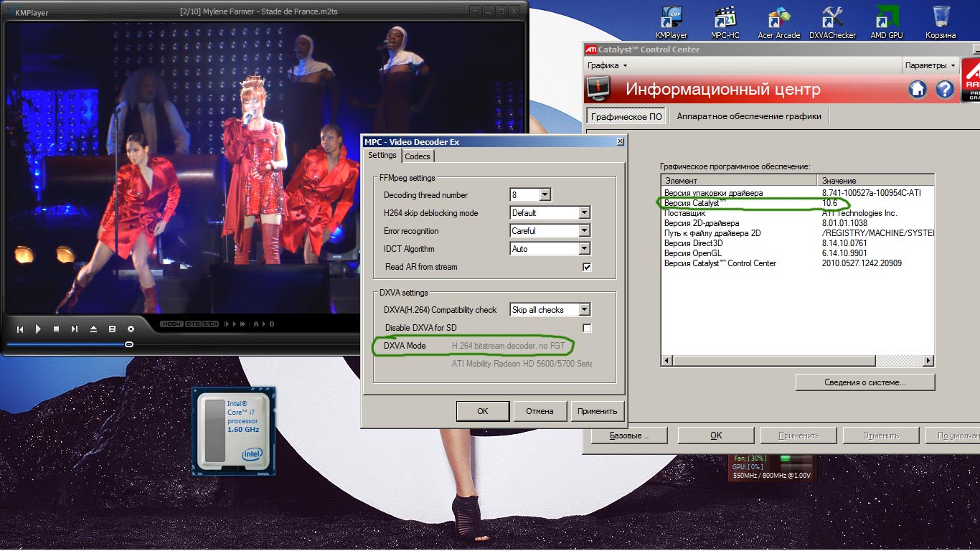Click Сведения о системе button
This screenshot has width=980, height=551.
click(x=864, y=382)
